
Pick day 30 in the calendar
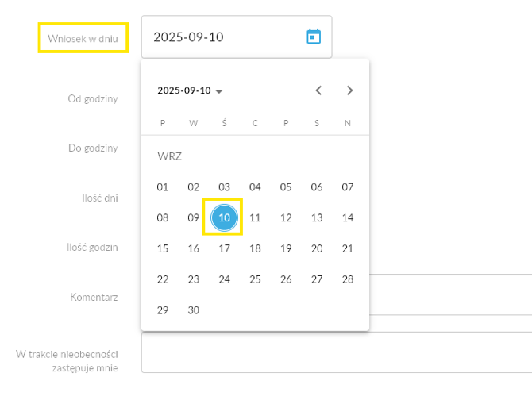point(194,310)
